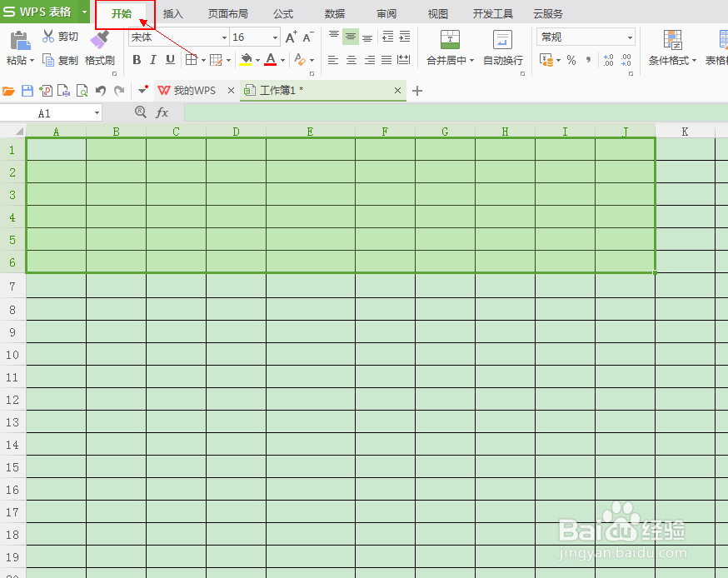This screenshot has width=728, height=578.
Task: Add a new document tab with plus
Action: click(417, 91)
